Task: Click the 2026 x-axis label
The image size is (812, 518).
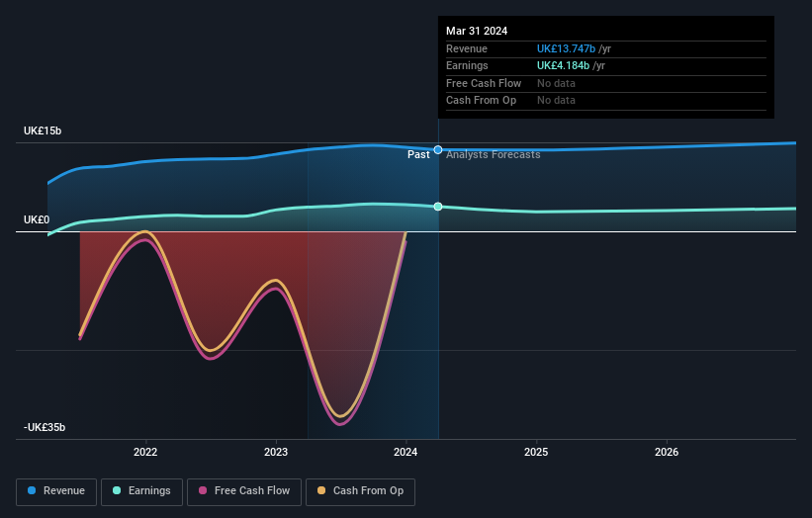Action: (667, 452)
